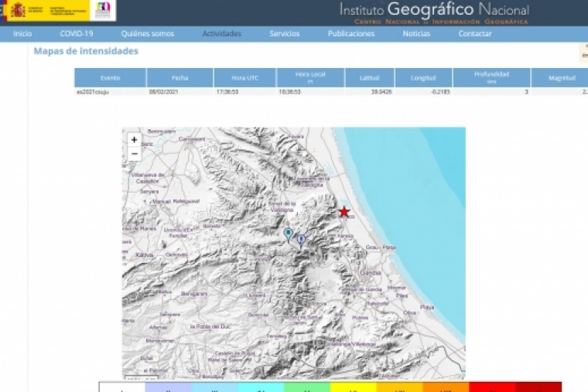Click the lavender intensity II legend swatch
This screenshot has height=392, width=588.
point(168,387)
